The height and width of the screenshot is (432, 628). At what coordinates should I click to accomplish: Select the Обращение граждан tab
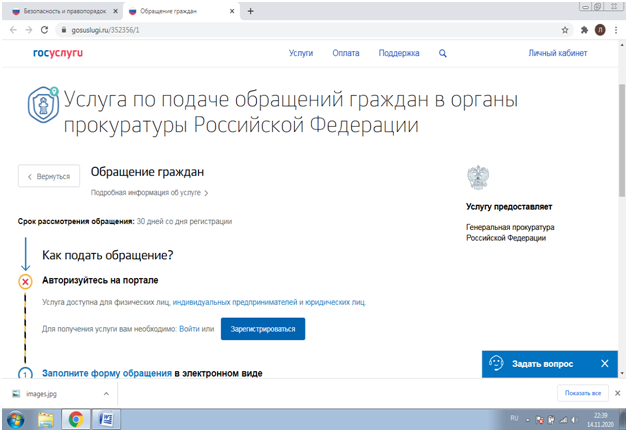point(180,11)
